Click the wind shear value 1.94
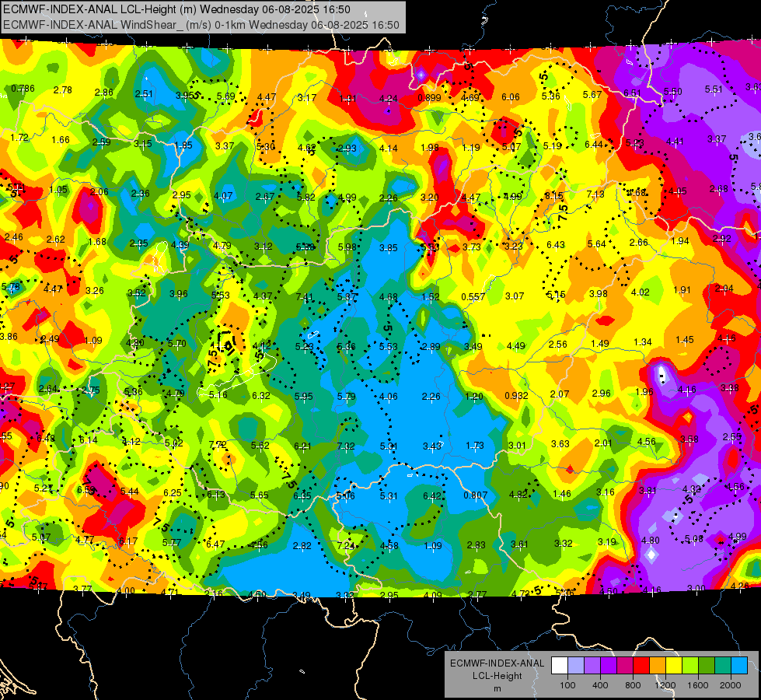 tap(680, 241)
